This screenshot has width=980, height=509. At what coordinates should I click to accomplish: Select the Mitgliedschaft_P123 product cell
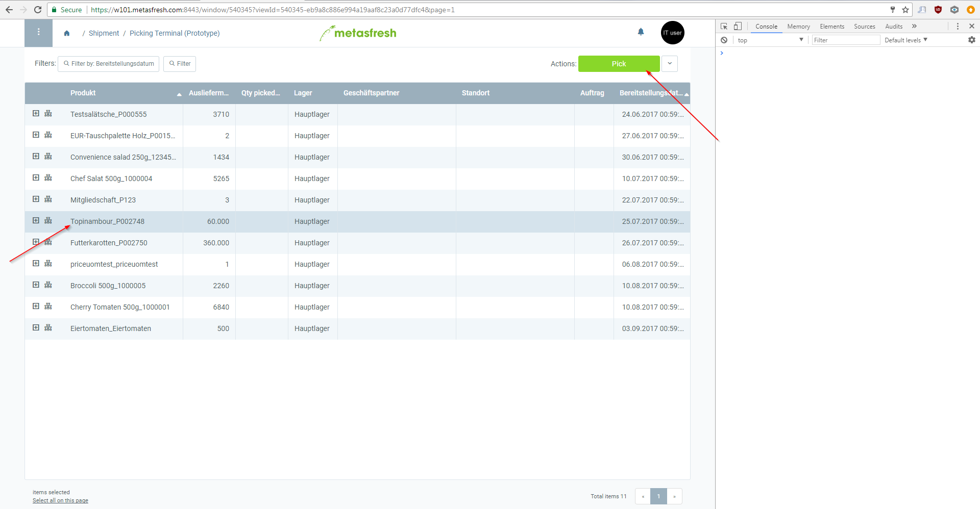point(124,200)
